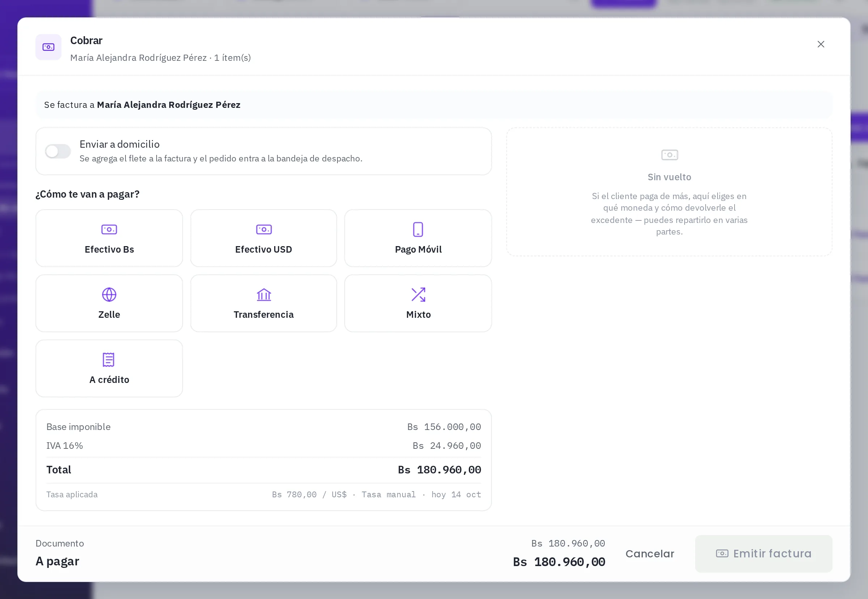Select the Efectivo Bs payment method

point(109,238)
